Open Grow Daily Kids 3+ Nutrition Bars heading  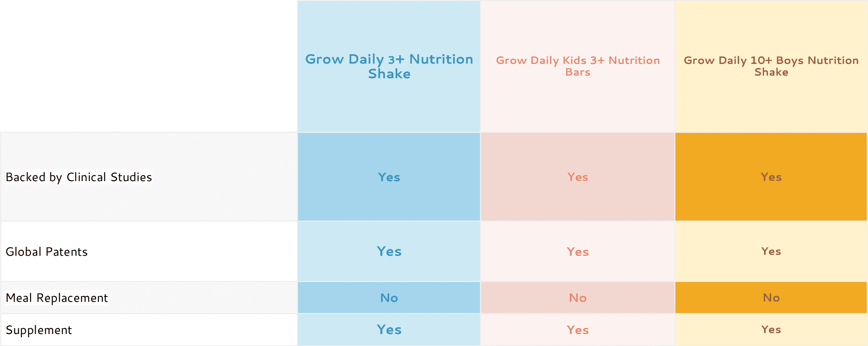(x=578, y=66)
